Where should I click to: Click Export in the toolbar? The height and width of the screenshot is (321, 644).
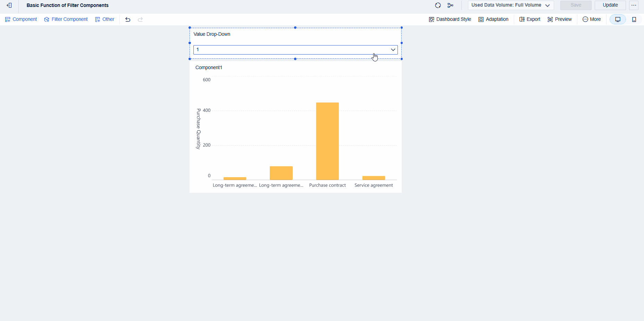(530, 19)
